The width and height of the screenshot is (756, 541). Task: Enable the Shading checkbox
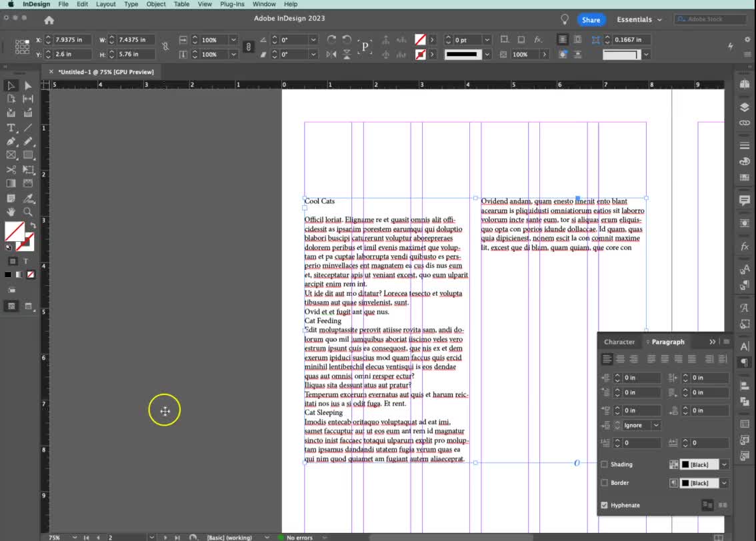click(605, 464)
